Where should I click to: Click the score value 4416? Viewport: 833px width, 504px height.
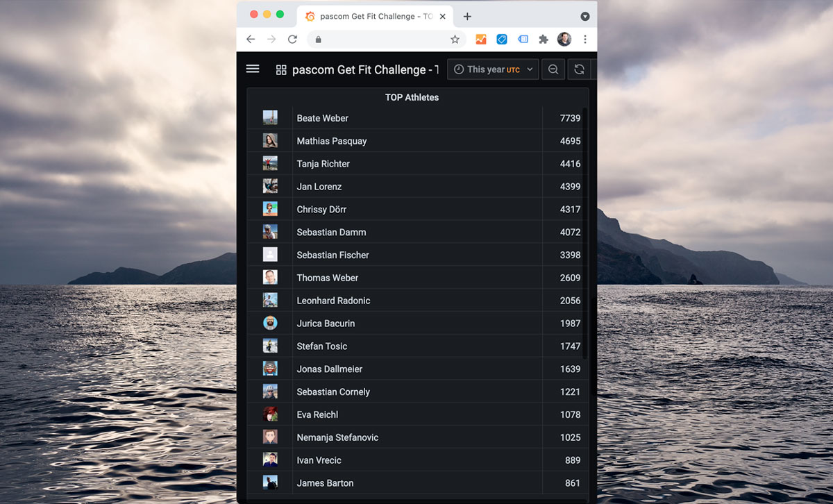pos(571,164)
